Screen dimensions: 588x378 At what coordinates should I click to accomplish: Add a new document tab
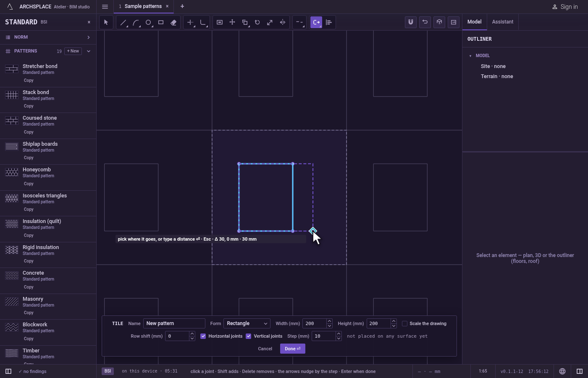[182, 6]
